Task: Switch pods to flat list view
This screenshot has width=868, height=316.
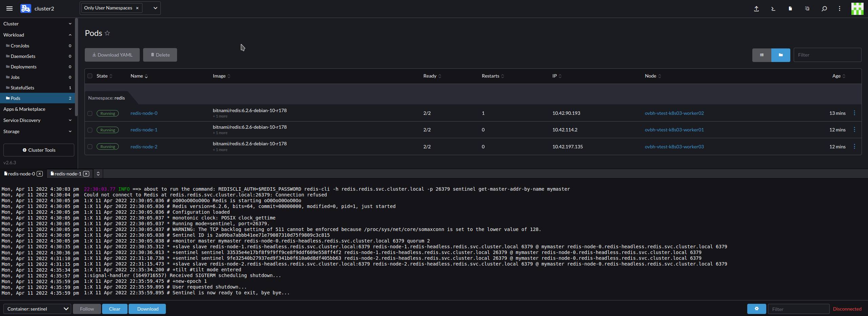Action: (x=761, y=55)
